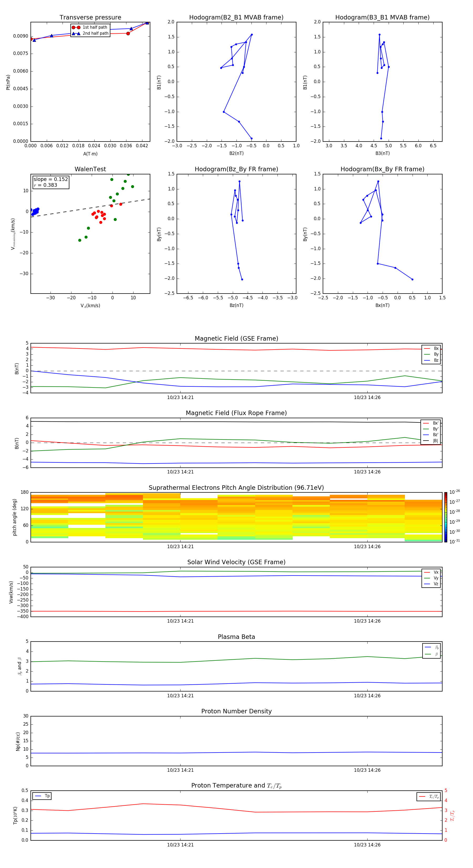
Task: Click the 'pitch angle (deg)' axis label
Action: pyautogui.click(x=14, y=517)
